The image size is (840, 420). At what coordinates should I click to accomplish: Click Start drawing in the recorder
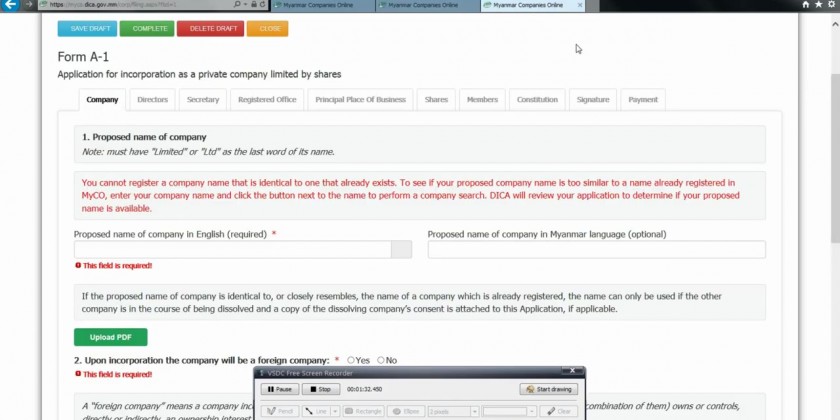tap(549, 389)
